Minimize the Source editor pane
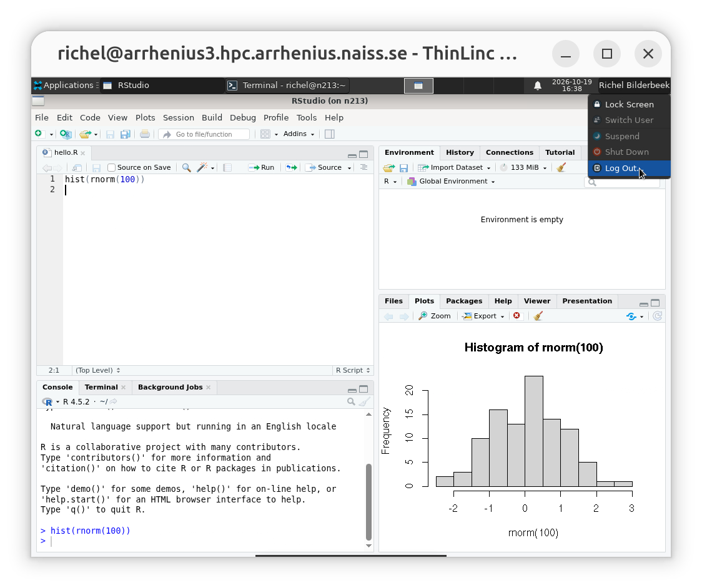The image size is (702, 588). [352, 155]
